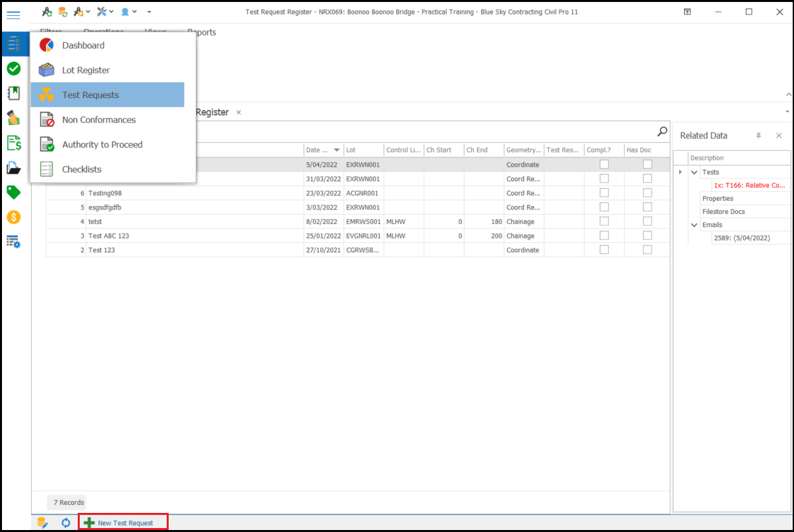Open the green price tag sidebar icon
This screenshot has height=532, width=794.
[13, 192]
